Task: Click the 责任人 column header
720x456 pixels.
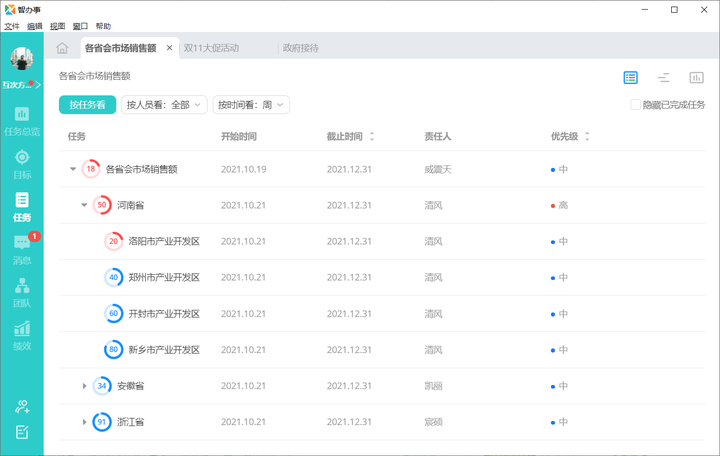Action: click(438, 136)
